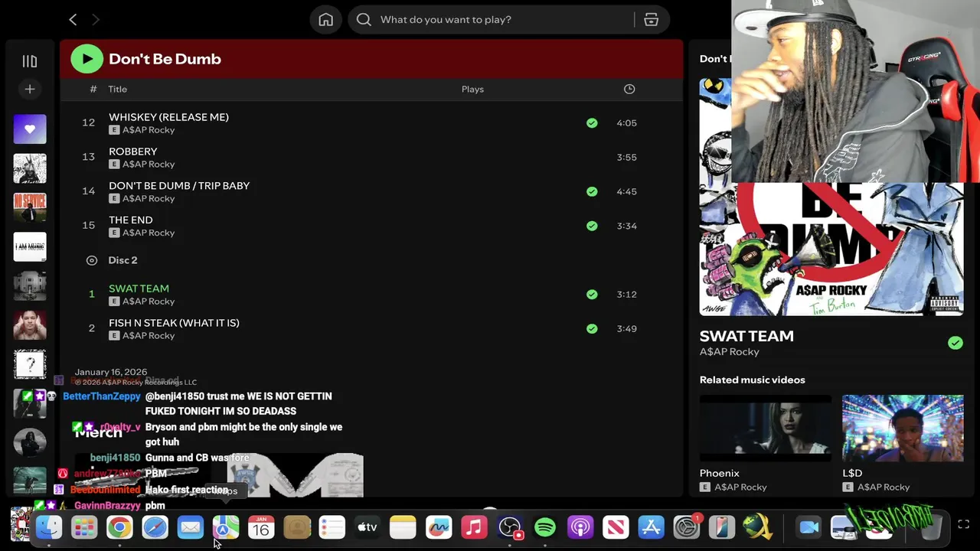This screenshot has height=551, width=980.
Task: Open Podcasts in the Dock
Action: [x=580, y=527]
